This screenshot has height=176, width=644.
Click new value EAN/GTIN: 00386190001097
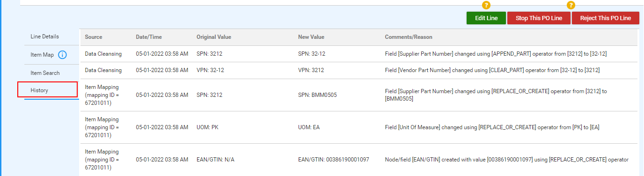coord(334,160)
